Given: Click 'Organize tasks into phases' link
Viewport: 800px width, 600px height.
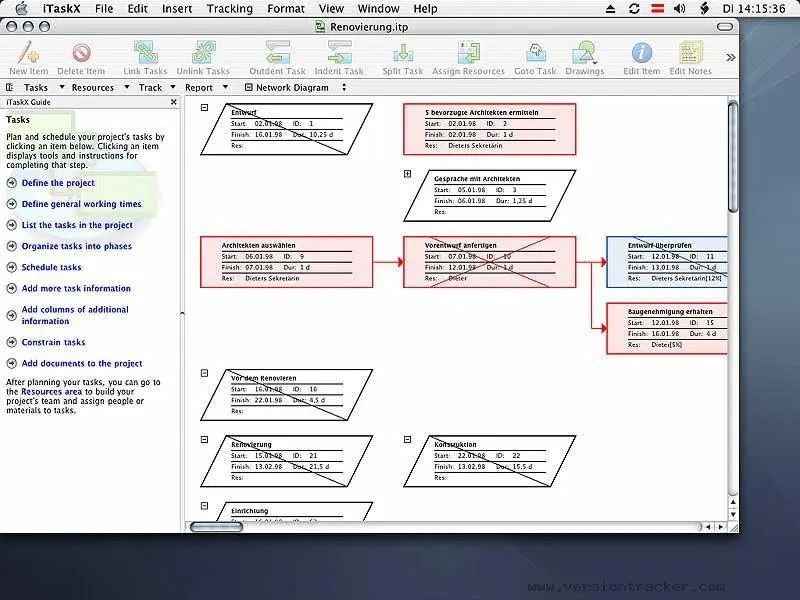Looking at the screenshot, I should (x=77, y=246).
